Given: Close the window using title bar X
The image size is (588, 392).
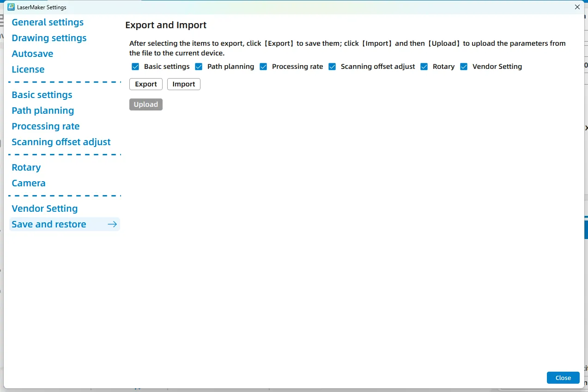Looking at the screenshot, I should (577, 7).
